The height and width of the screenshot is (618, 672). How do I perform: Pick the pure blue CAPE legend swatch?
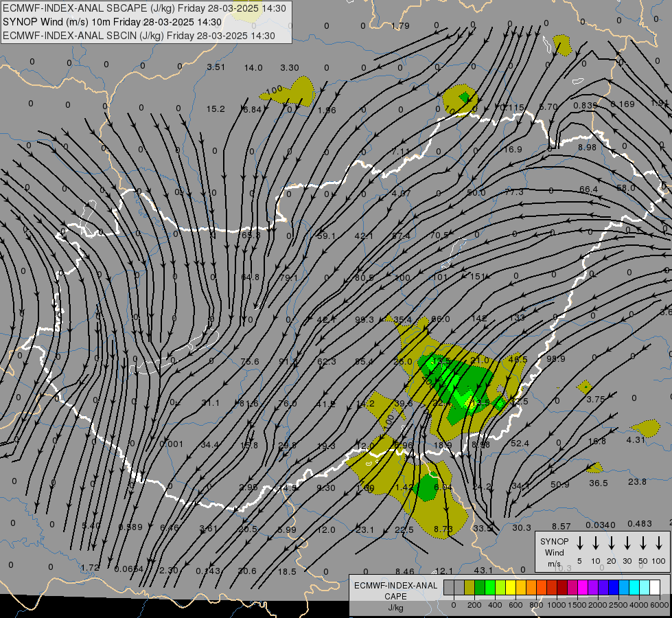click(x=614, y=587)
